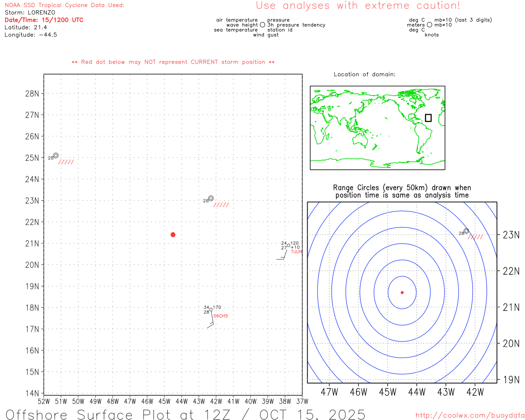The image size is (525, 420).
Task: Click pressure value 170 at station S6CH5
Action: pyautogui.click(x=217, y=307)
